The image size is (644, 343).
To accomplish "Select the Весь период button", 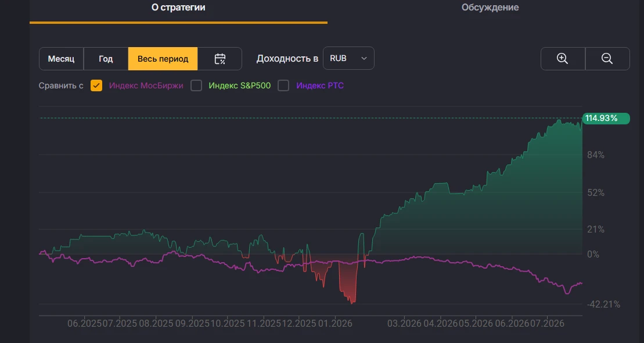I will 163,59.
